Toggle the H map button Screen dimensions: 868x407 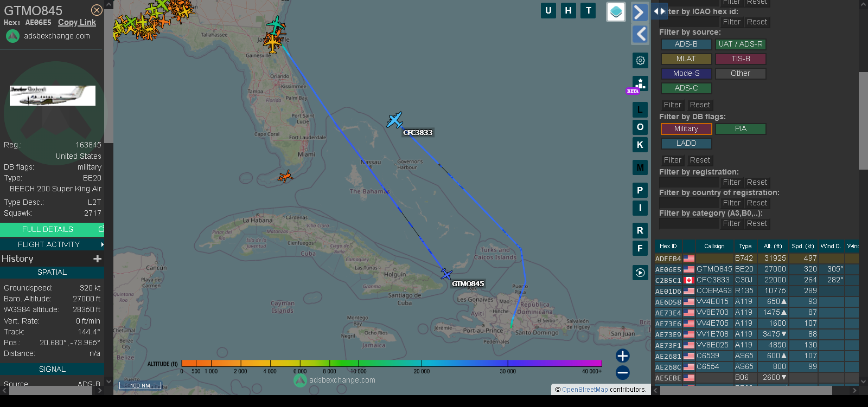[x=569, y=10]
